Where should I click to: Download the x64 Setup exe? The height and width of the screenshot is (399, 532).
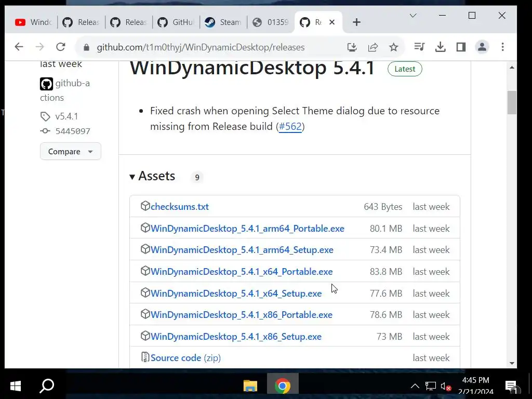coord(236,293)
